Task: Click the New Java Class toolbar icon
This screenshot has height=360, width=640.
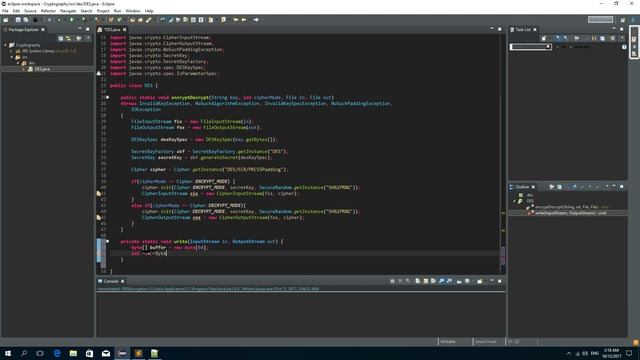Action: click(119, 20)
